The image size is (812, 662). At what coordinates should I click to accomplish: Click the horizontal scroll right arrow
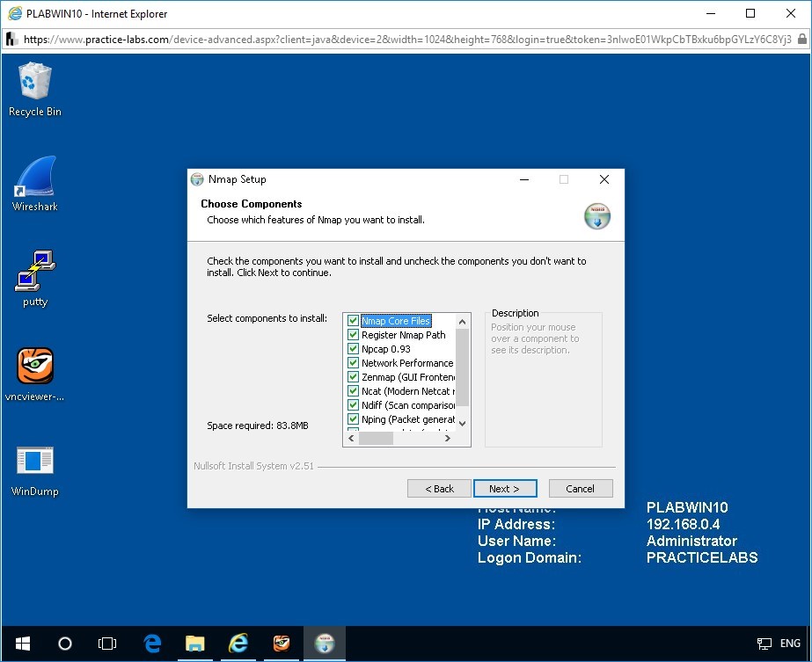[448, 439]
